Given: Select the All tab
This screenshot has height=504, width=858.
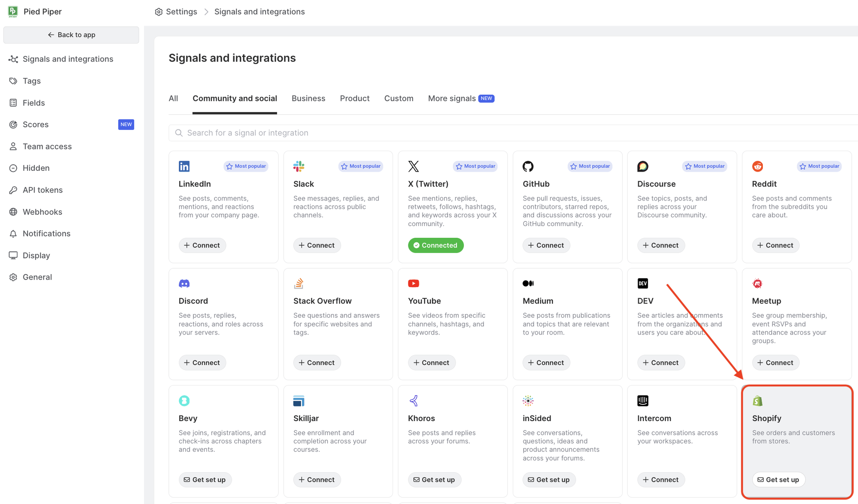Looking at the screenshot, I should click(173, 98).
